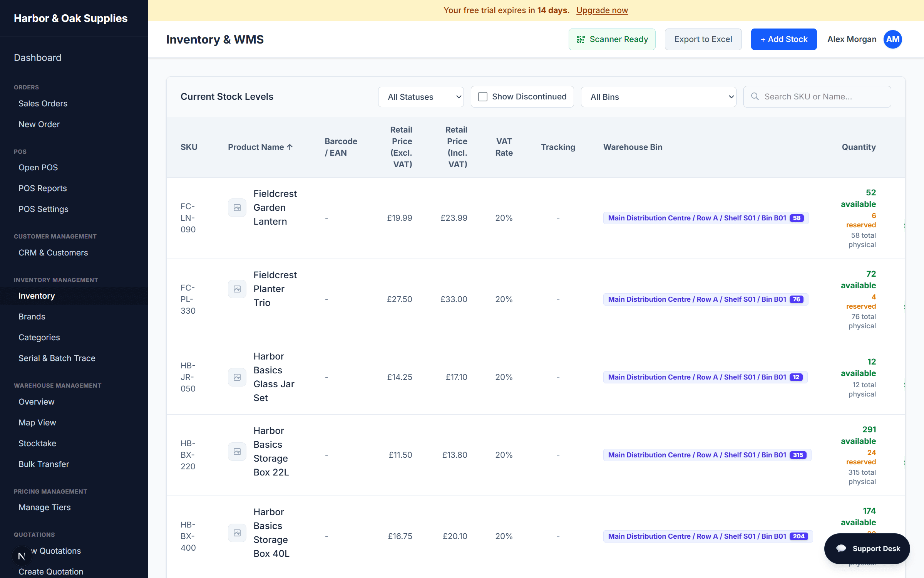Screen dimensions: 924x578
Task: Click price £17.10 cell
Action: [456, 377]
